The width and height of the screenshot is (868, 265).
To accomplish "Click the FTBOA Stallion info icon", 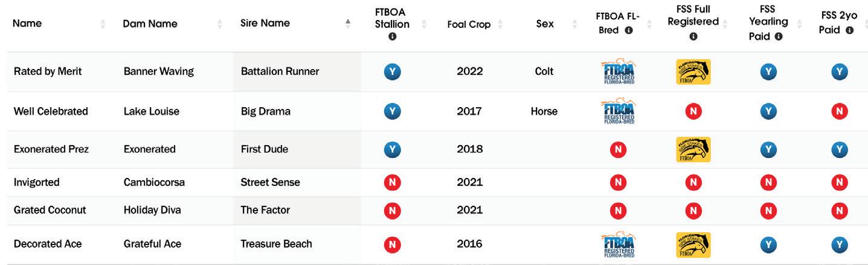I will pyautogui.click(x=392, y=37).
